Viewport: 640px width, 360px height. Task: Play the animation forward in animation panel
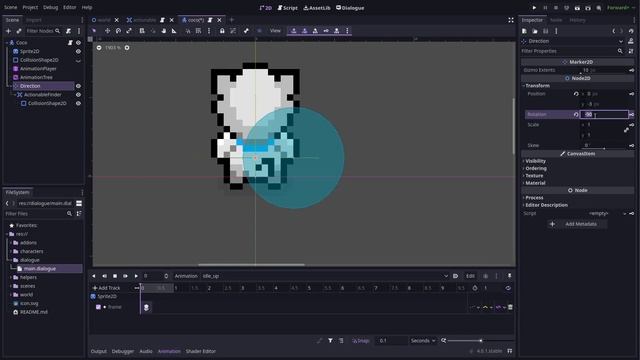(136, 276)
